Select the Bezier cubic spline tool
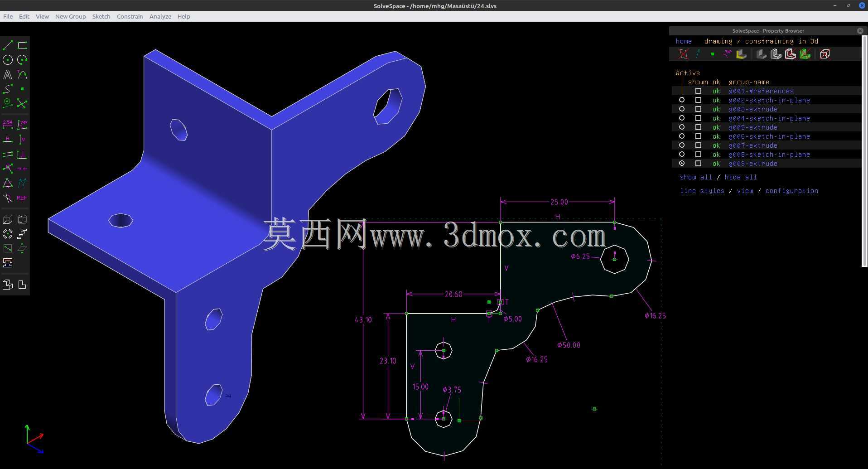This screenshot has height=469, width=868. [8, 89]
